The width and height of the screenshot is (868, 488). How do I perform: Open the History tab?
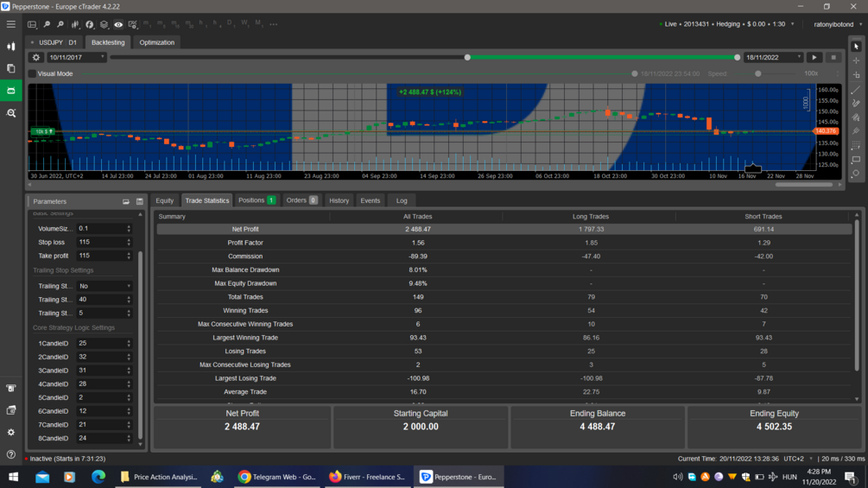(339, 201)
